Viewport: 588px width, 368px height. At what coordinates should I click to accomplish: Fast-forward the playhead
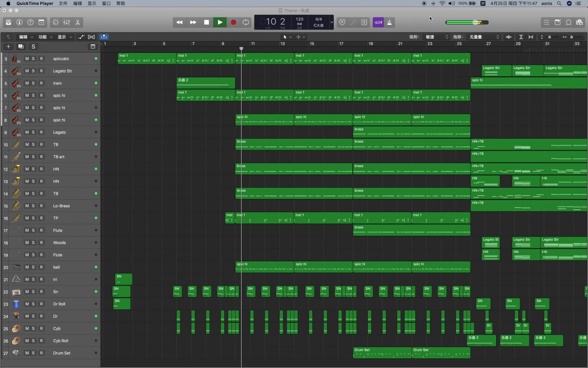(193, 22)
